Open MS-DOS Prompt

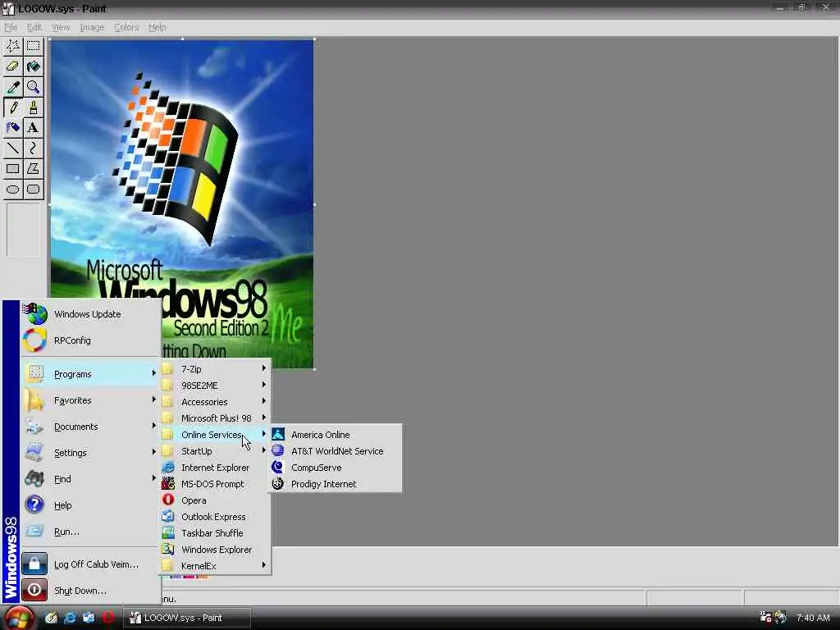[x=216, y=484]
